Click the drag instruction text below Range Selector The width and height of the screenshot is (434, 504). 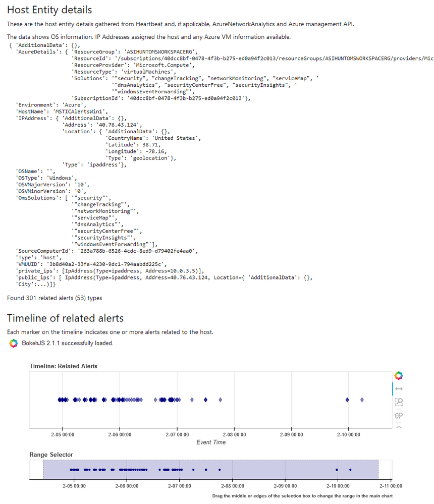[x=302, y=496]
